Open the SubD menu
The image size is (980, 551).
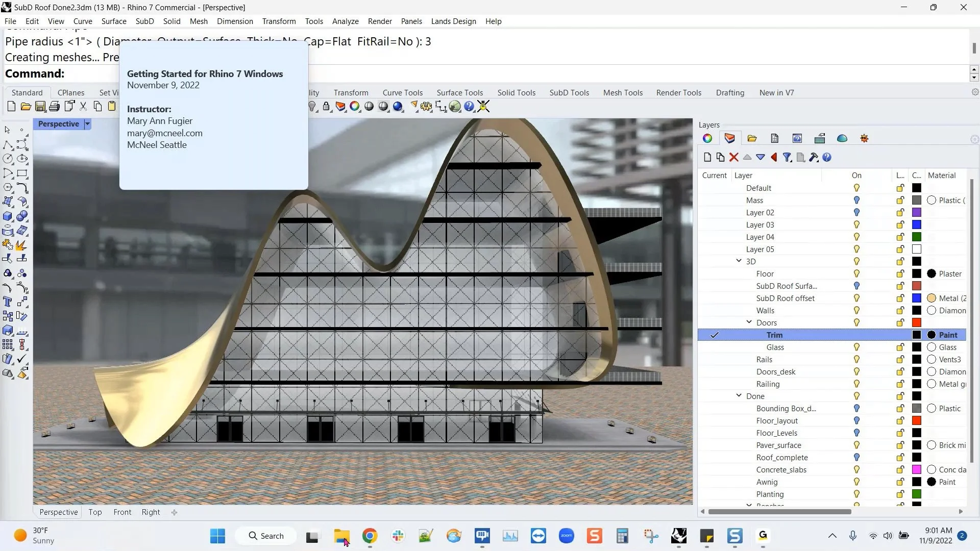click(x=144, y=21)
